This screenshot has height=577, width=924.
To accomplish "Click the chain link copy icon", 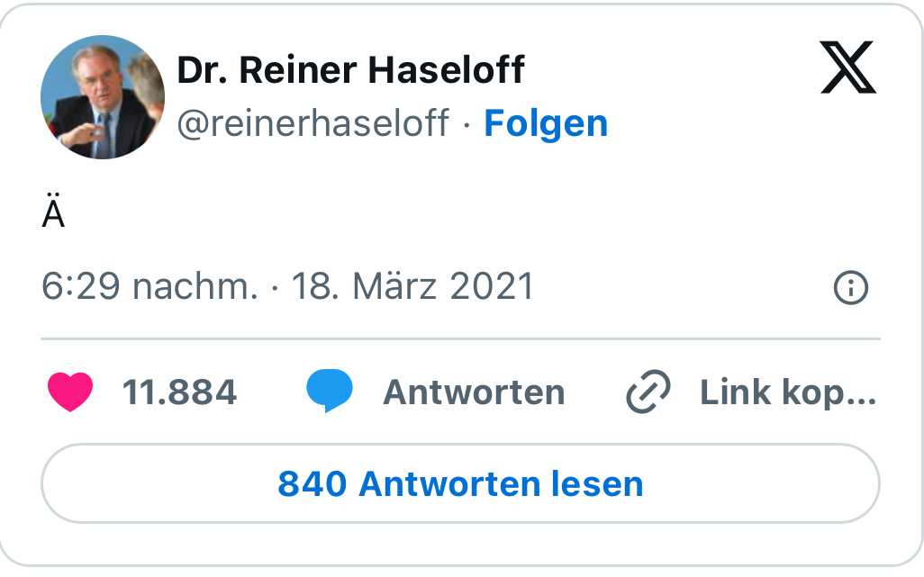I will coord(648,393).
